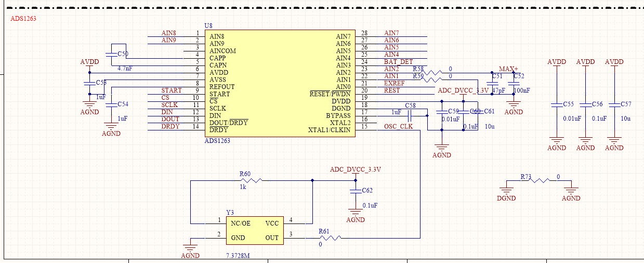Select the U8 designator of the ADC chip

(x=208, y=25)
